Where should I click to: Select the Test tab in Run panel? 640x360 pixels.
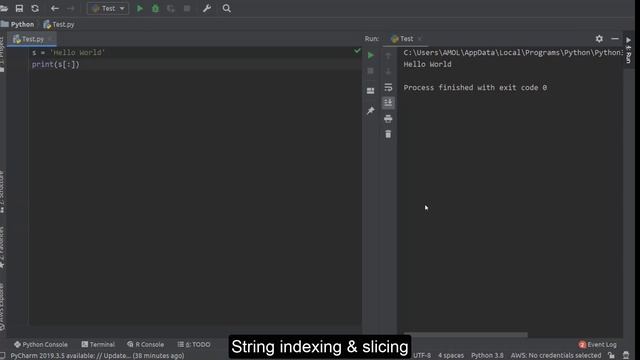(x=402, y=39)
